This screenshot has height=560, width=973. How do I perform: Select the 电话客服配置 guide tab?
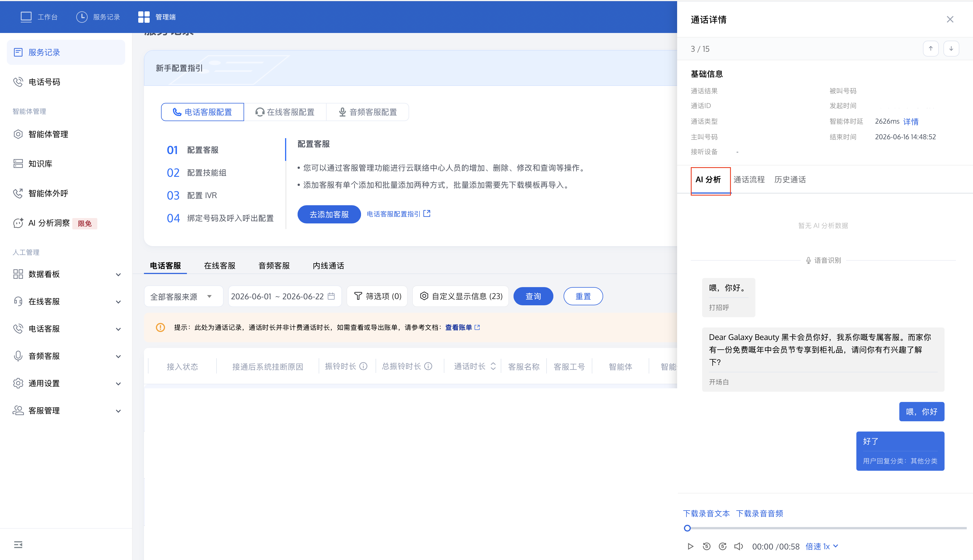203,112
